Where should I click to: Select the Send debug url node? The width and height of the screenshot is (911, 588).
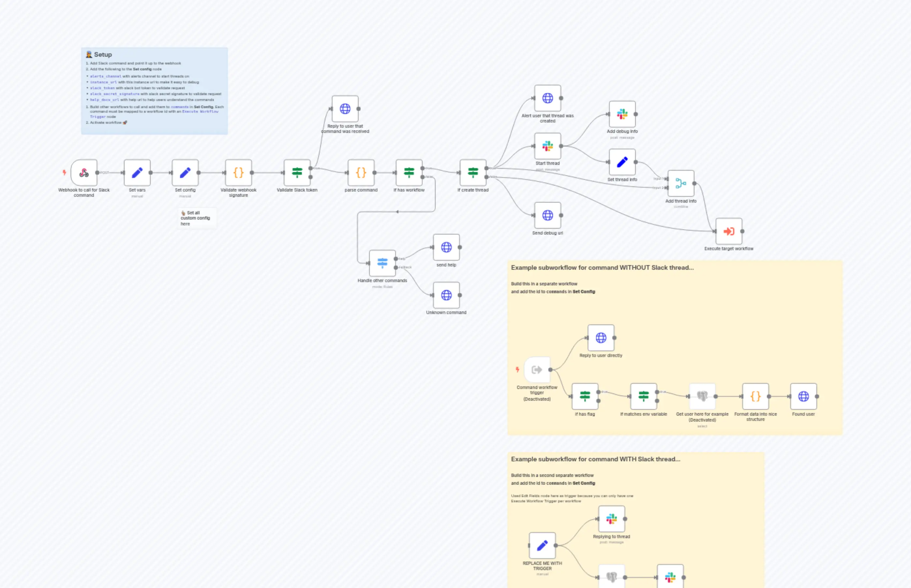click(x=547, y=215)
